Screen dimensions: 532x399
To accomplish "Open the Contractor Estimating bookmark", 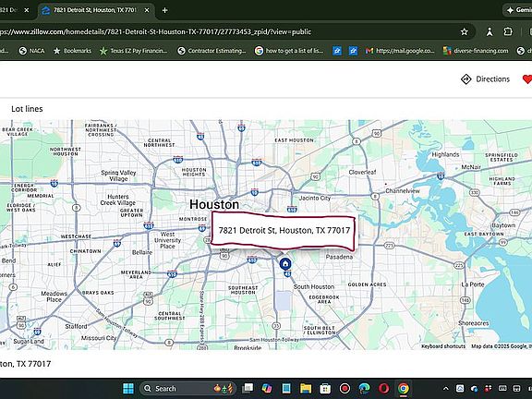I will click(x=212, y=51).
